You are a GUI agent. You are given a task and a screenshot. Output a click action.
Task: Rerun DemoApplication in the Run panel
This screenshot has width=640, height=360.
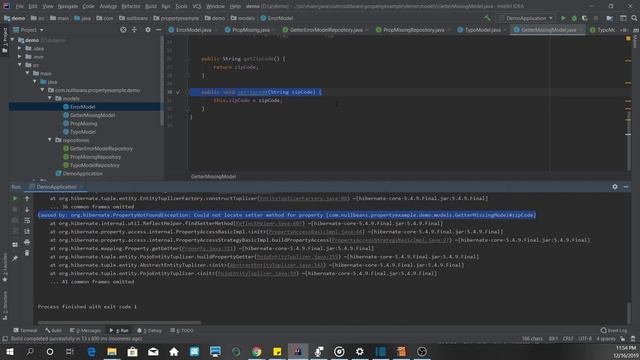coord(15,198)
